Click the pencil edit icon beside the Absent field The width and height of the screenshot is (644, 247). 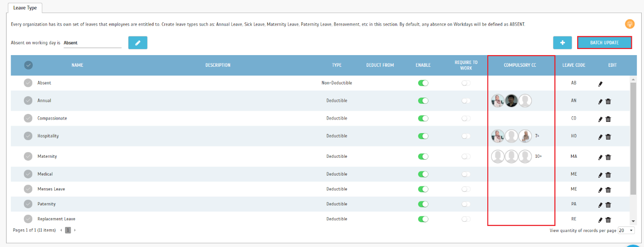[x=137, y=42]
